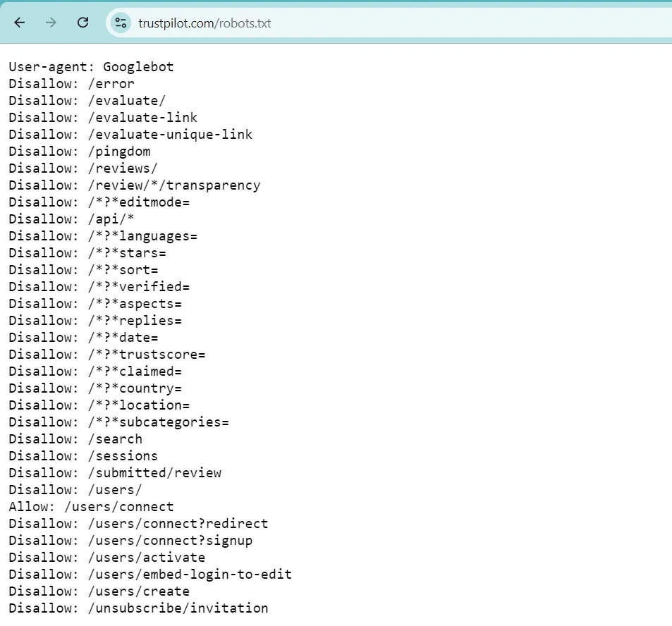Open site information icon in address bar
Screen dimensions: 672x626
[121, 23]
